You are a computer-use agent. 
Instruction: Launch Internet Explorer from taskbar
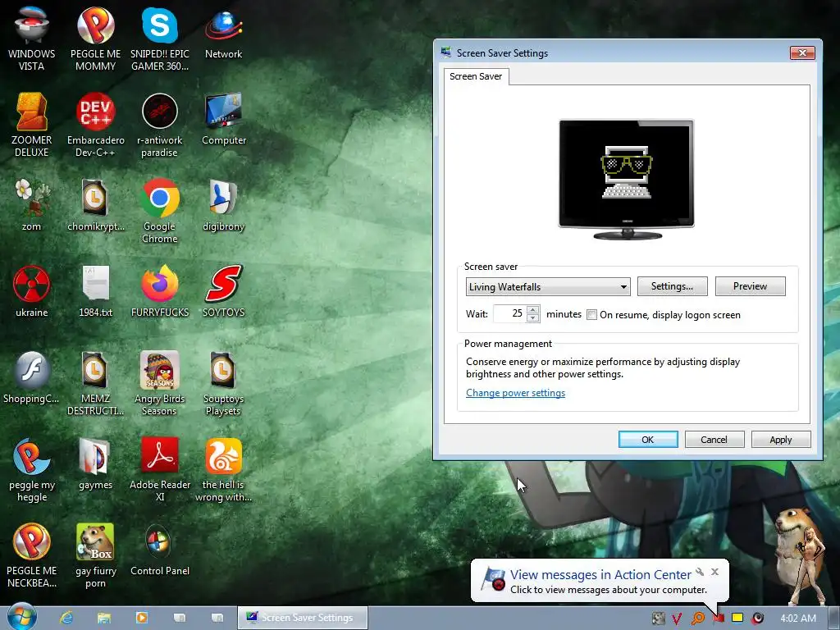tap(66, 618)
